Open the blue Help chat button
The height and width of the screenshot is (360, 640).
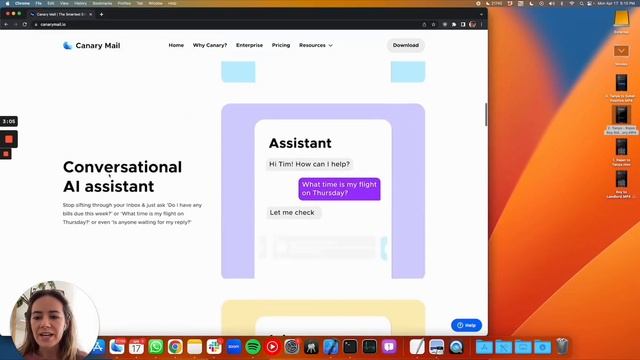467,325
